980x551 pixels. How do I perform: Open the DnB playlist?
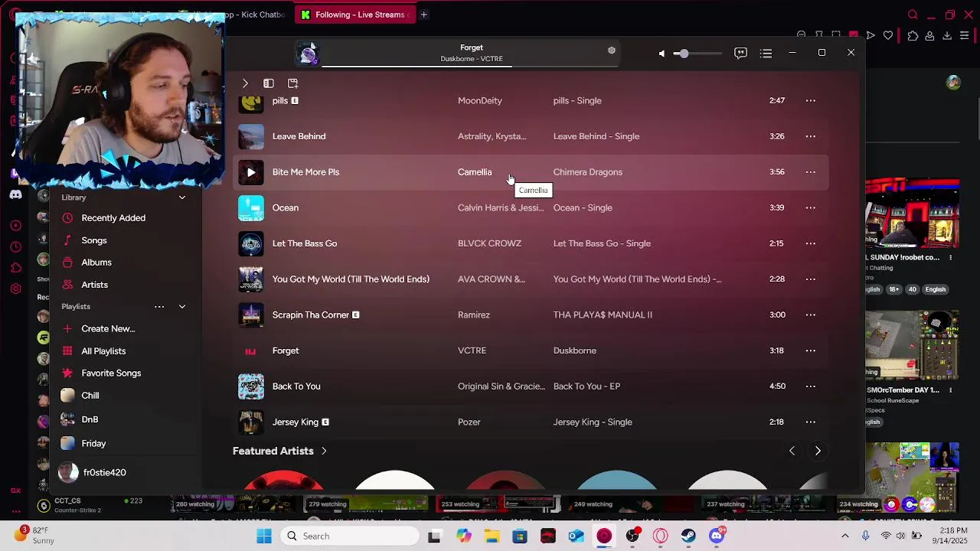click(x=90, y=419)
